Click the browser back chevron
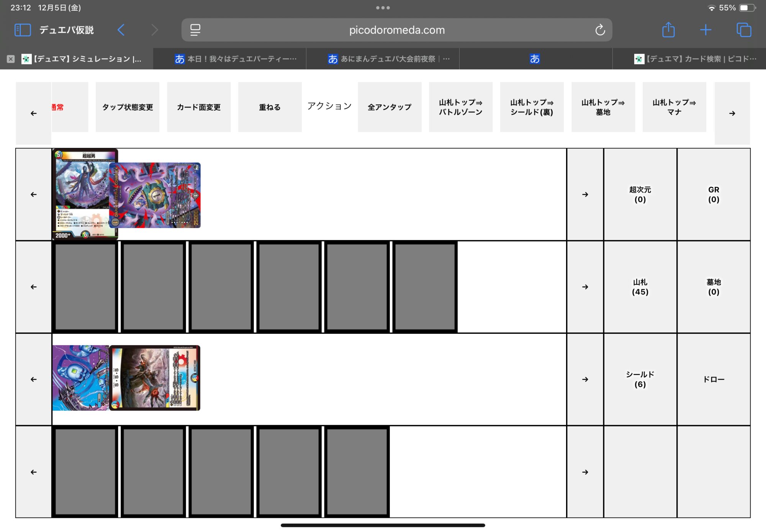The height and width of the screenshot is (532, 766). pyautogui.click(x=121, y=30)
